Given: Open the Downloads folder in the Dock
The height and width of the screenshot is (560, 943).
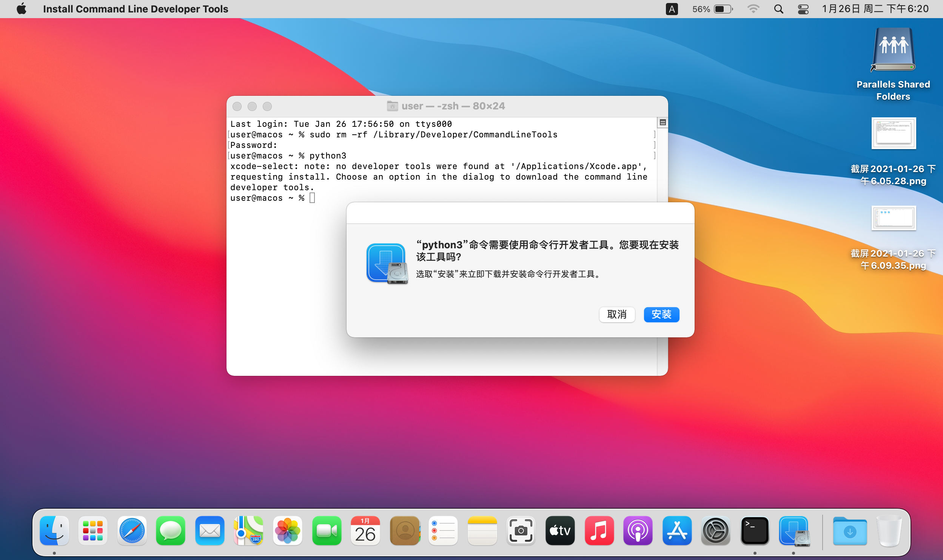Looking at the screenshot, I should pyautogui.click(x=850, y=531).
